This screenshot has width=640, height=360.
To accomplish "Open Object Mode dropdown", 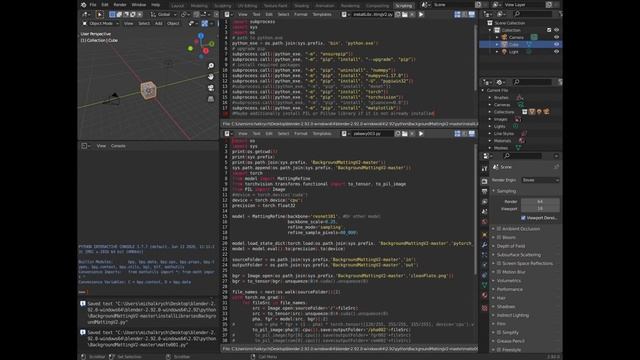I will click(x=101, y=24).
